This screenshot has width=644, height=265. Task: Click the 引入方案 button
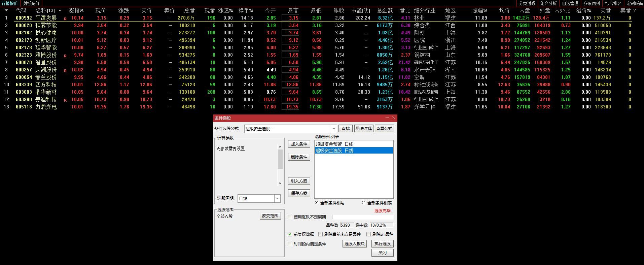coord(299,181)
